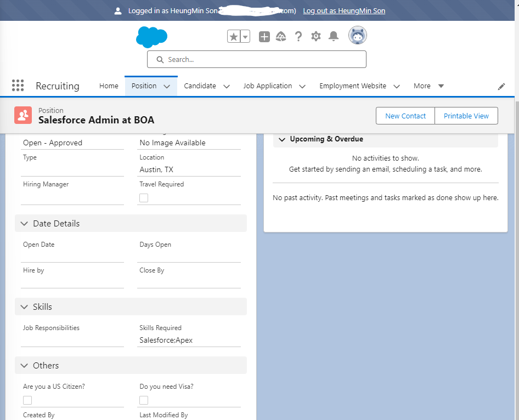Click the favorites star icon
This screenshot has height=420, width=519.
(234, 36)
